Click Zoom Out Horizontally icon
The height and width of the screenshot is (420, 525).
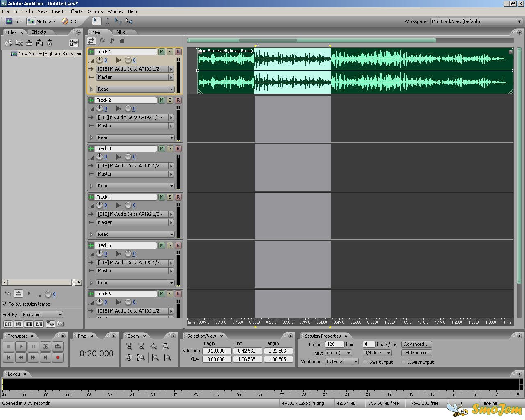[141, 347]
